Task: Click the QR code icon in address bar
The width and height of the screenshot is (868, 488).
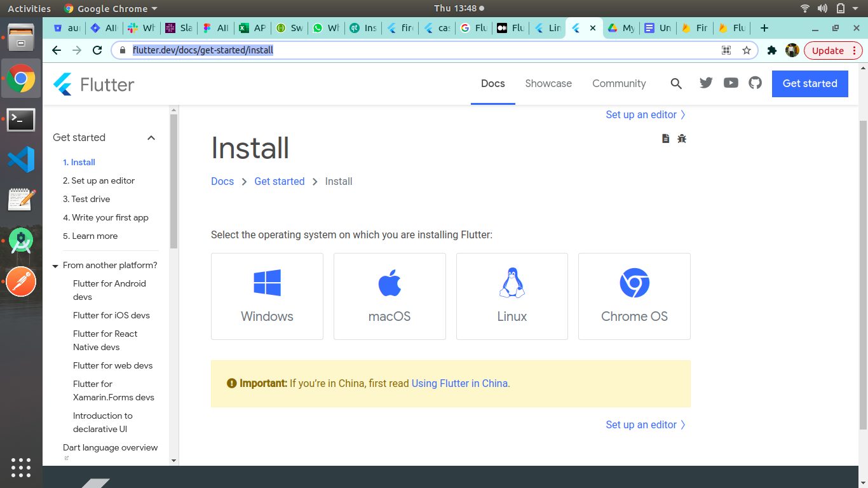Action: coord(726,50)
